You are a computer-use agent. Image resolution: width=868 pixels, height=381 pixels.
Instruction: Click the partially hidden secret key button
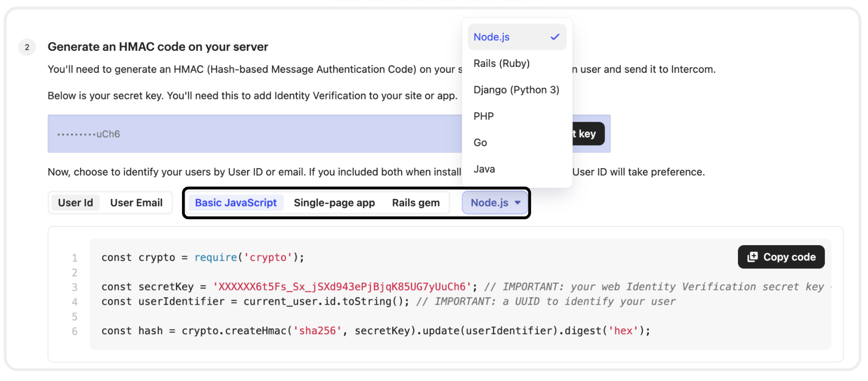point(588,134)
